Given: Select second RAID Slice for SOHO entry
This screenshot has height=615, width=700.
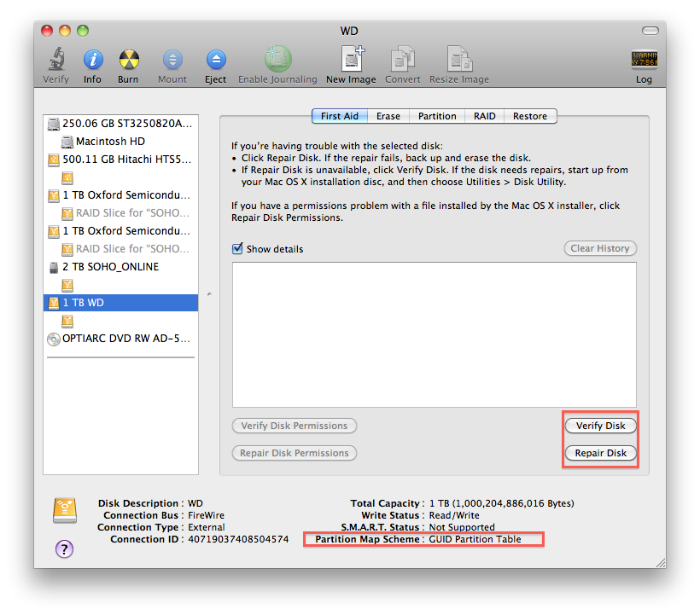Looking at the screenshot, I should 120,249.
